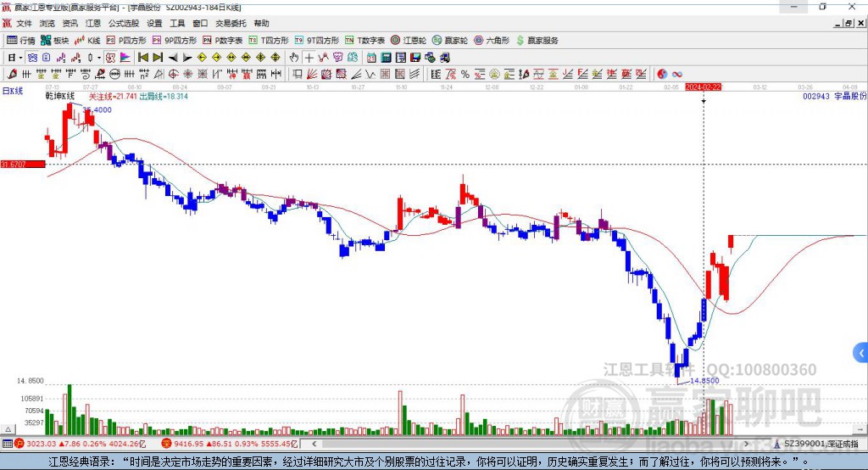Click the blue side panel expand arrow
868x470 pixels.
[x=861, y=353]
